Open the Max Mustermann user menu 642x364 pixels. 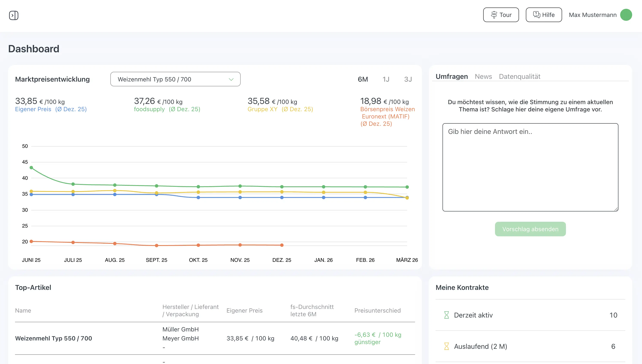click(592, 15)
